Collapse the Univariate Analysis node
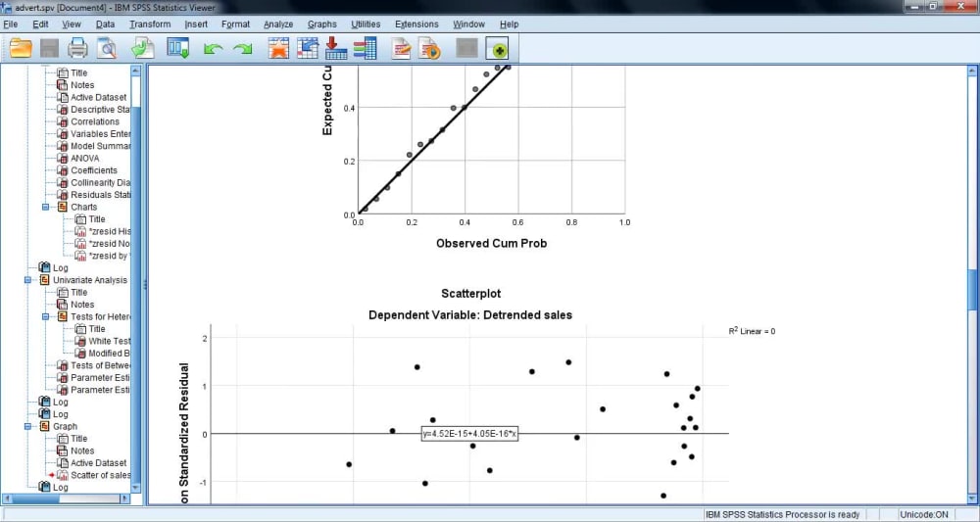This screenshot has width=980, height=522. point(27,280)
